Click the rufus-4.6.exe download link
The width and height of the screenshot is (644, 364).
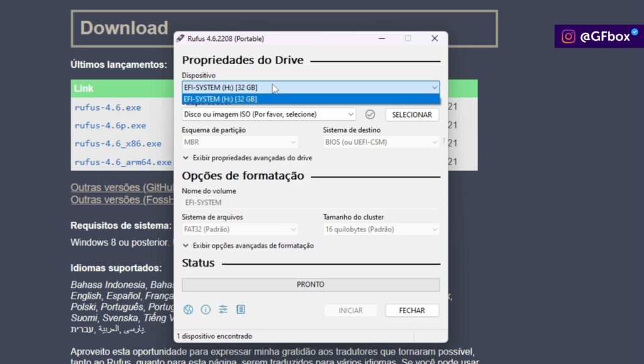(x=108, y=108)
